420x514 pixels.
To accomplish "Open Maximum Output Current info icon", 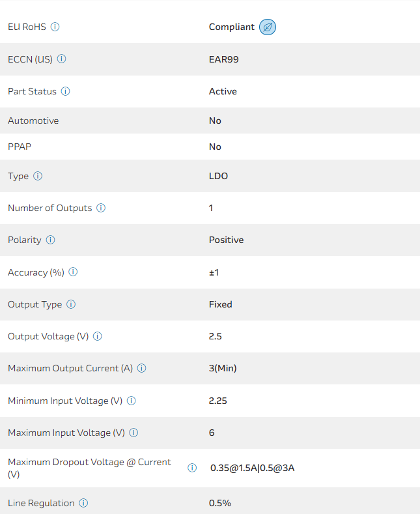I will [x=142, y=368].
